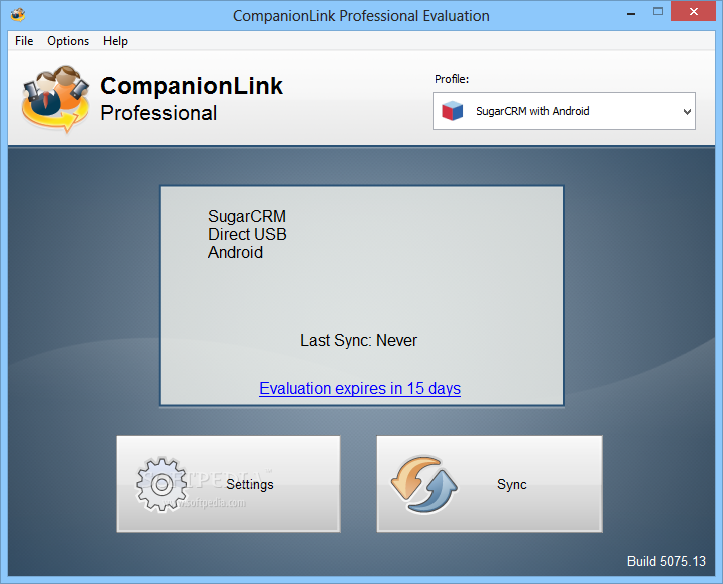Viewport: 723px width, 584px height.
Task: Close the CompanionLink window
Action: click(693, 12)
